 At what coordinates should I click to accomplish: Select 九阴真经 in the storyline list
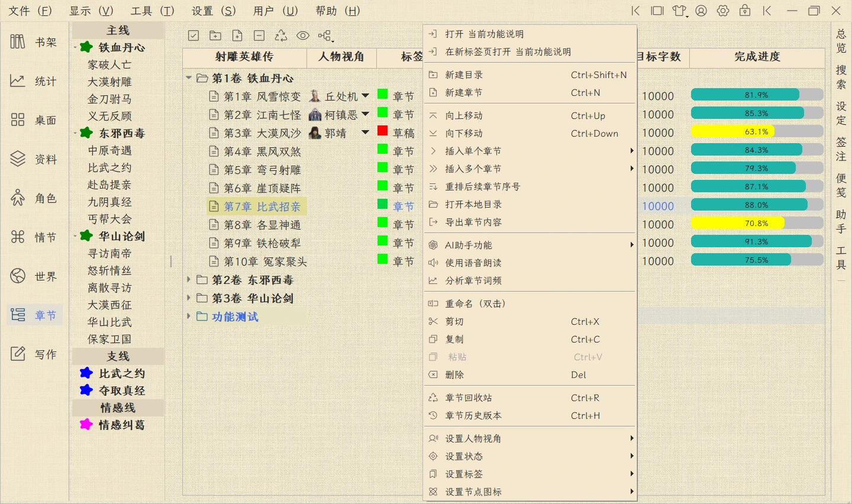[109, 202]
